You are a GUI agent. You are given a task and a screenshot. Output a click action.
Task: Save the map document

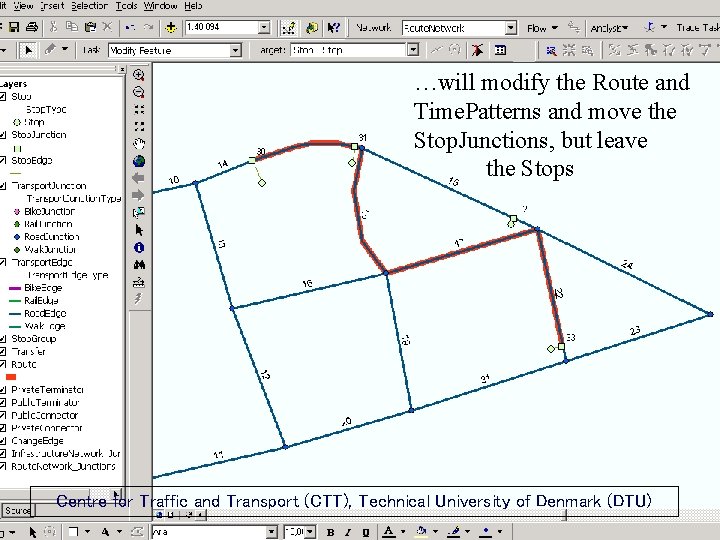(14, 27)
